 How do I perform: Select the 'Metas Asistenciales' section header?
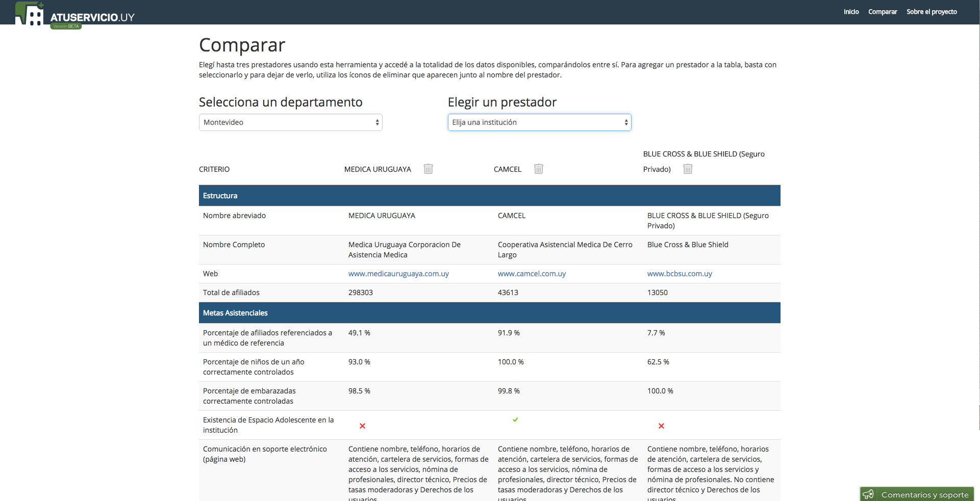[x=489, y=313]
